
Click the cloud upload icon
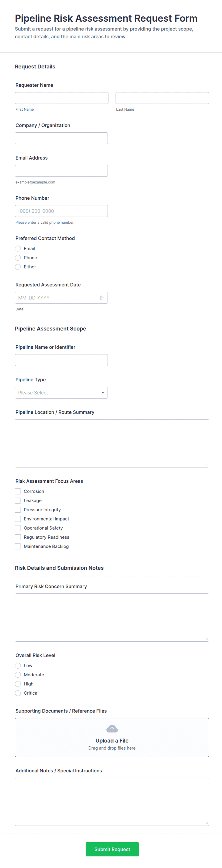pyautogui.click(x=112, y=728)
